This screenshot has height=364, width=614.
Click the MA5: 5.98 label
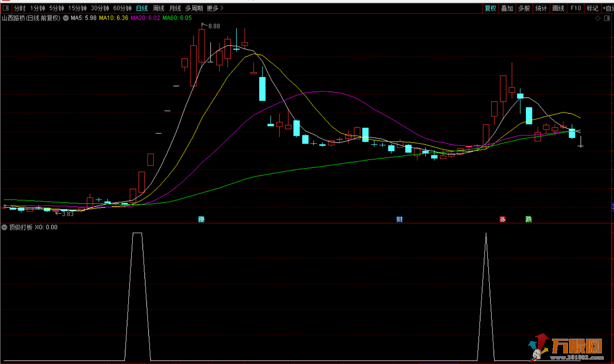(83, 18)
